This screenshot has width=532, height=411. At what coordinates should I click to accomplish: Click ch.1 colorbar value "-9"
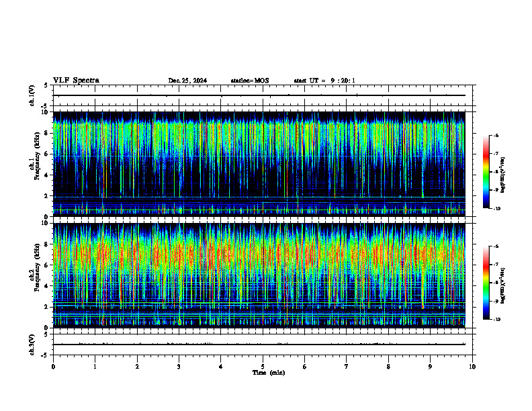click(x=496, y=190)
